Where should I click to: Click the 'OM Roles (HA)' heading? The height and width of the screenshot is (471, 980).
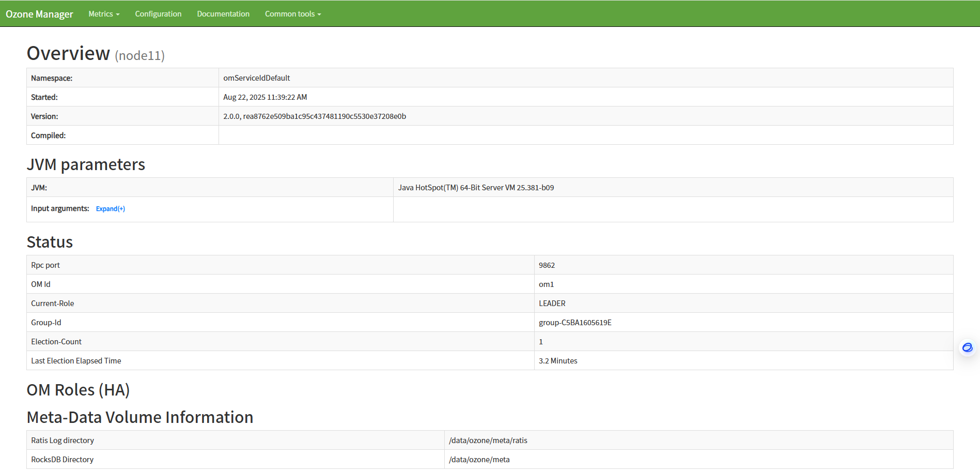78,390
